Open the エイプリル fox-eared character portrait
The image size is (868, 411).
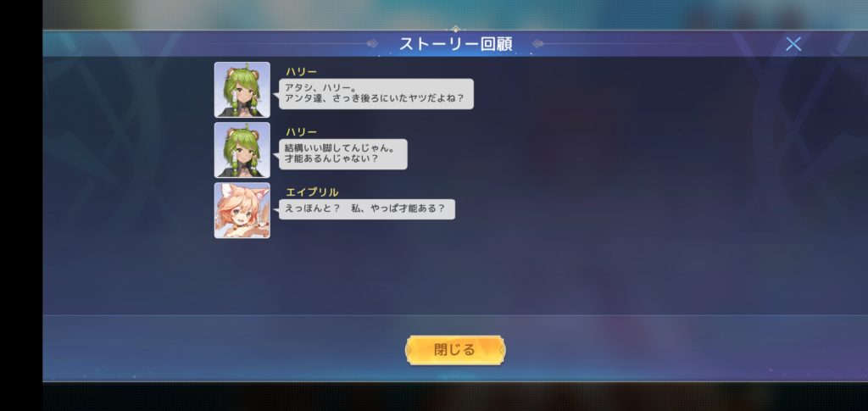pyautogui.click(x=242, y=210)
